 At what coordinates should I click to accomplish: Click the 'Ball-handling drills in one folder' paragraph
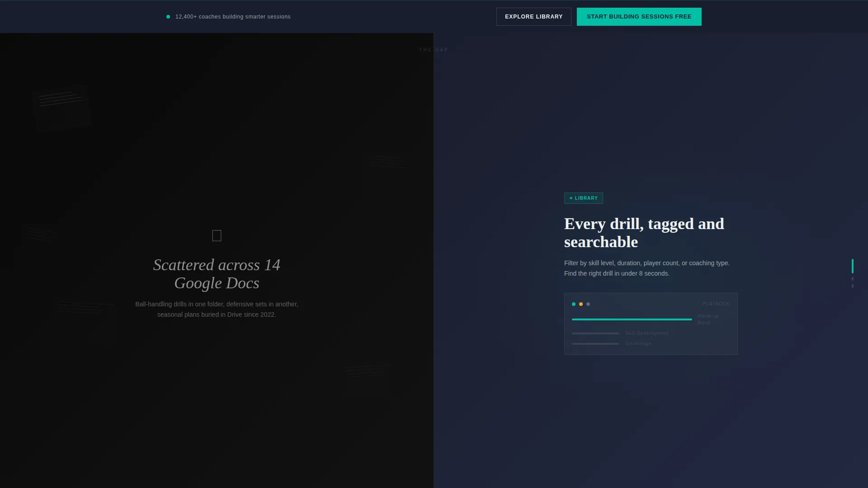(x=217, y=310)
